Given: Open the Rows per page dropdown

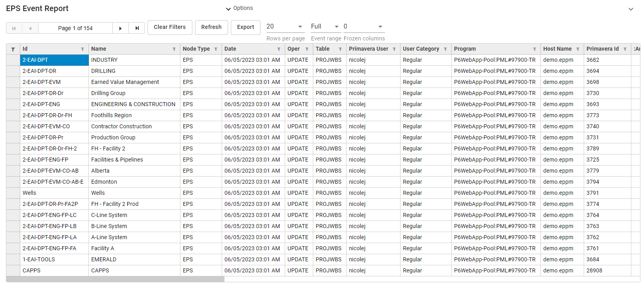Looking at the screenshot, I should (x=285, y=27).
